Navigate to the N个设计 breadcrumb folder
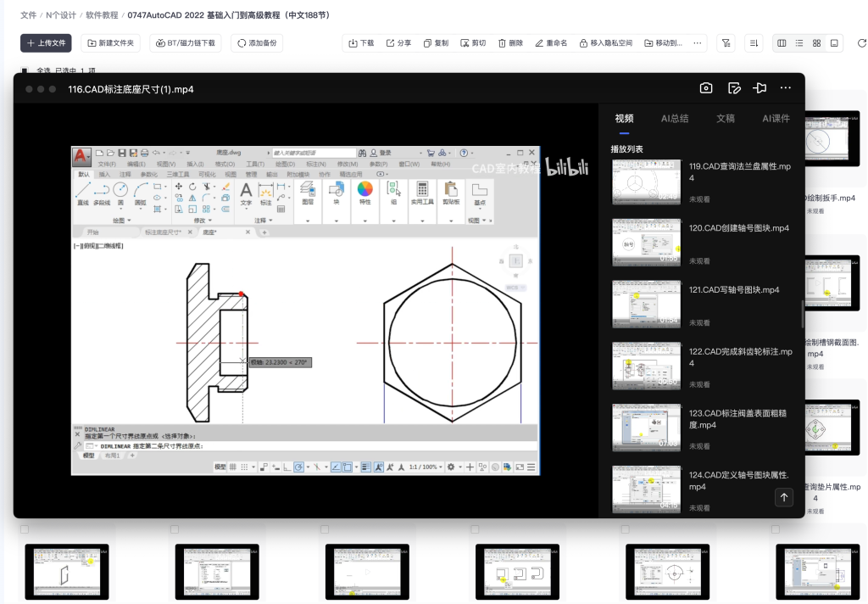Screen dimensions: 868x604 click(61, 15)
